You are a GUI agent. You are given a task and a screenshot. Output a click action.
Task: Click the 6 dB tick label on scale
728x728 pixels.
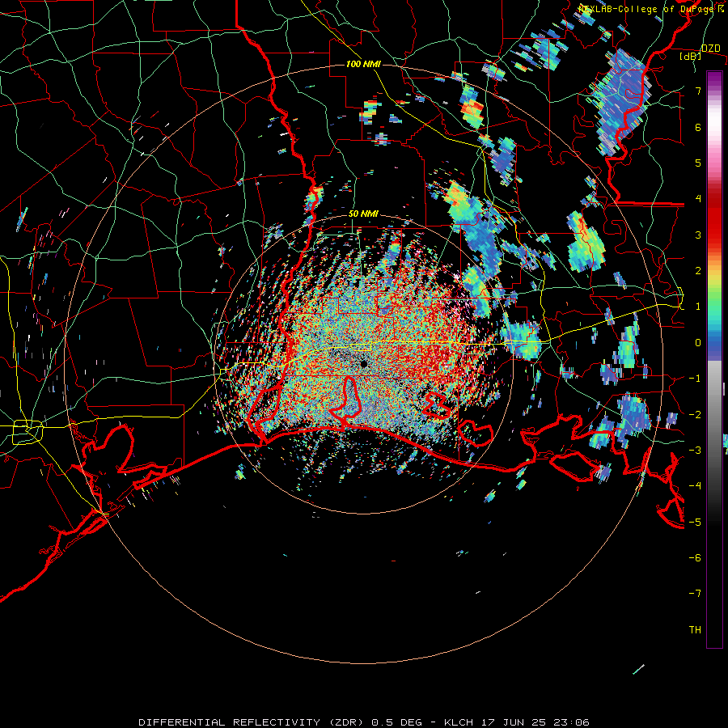pyautogui.click(x=698, y=127)
